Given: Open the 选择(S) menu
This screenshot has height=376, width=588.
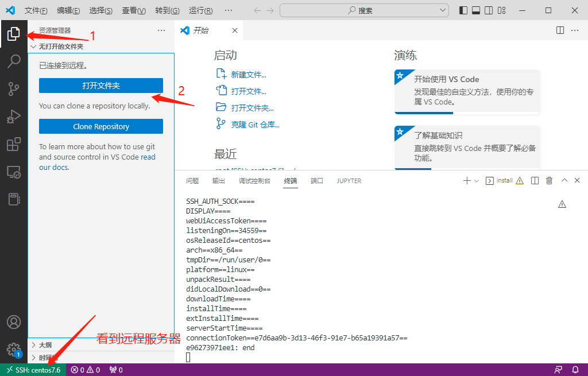Looking at the screenshot, I should point(101,10).
